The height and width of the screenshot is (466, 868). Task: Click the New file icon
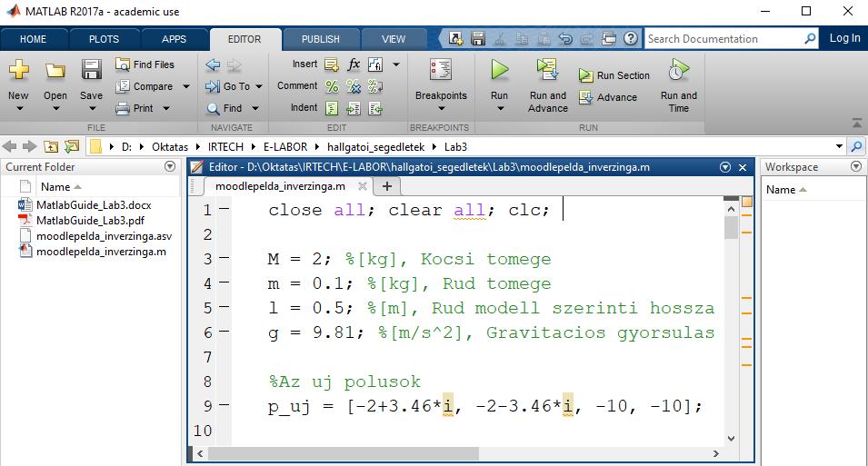point(18,70)
